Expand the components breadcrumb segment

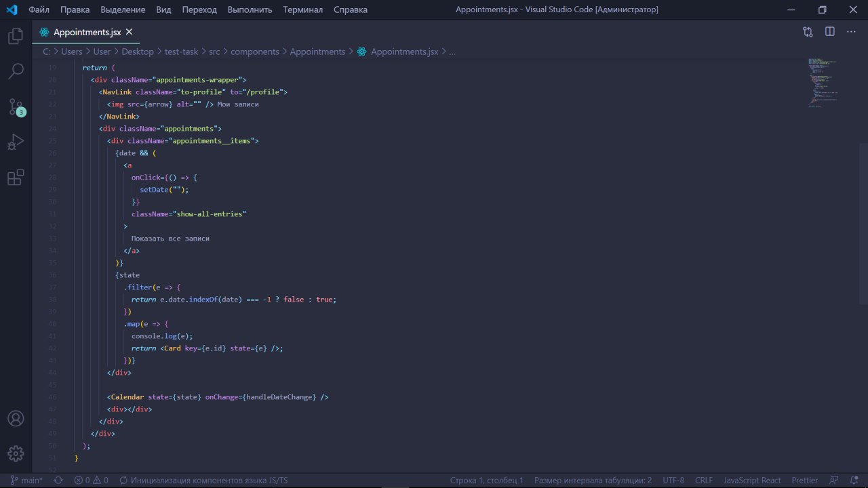coord(255,52)
